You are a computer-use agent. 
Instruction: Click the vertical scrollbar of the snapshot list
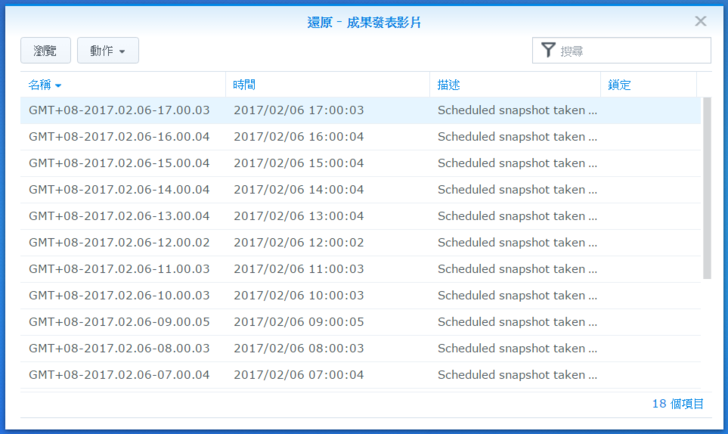[707, 188]
